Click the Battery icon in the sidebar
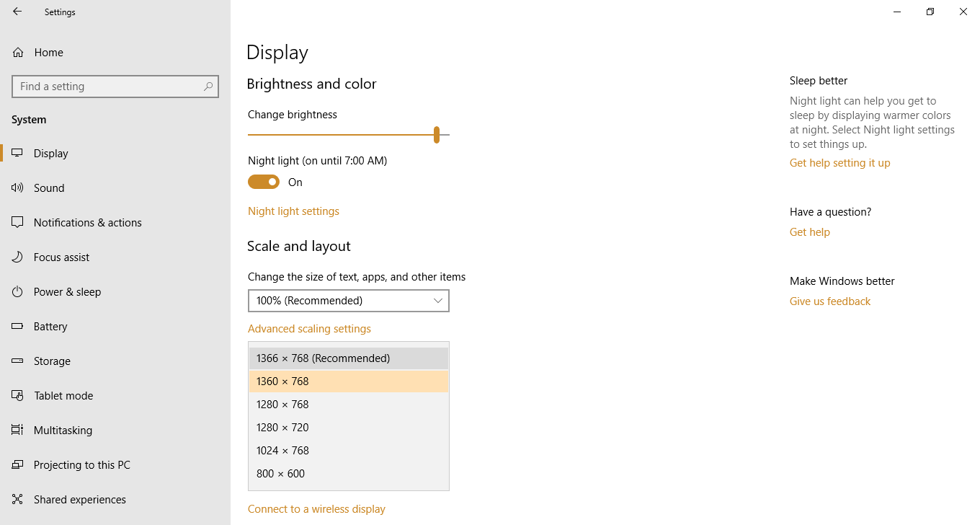 coord(17,326)
